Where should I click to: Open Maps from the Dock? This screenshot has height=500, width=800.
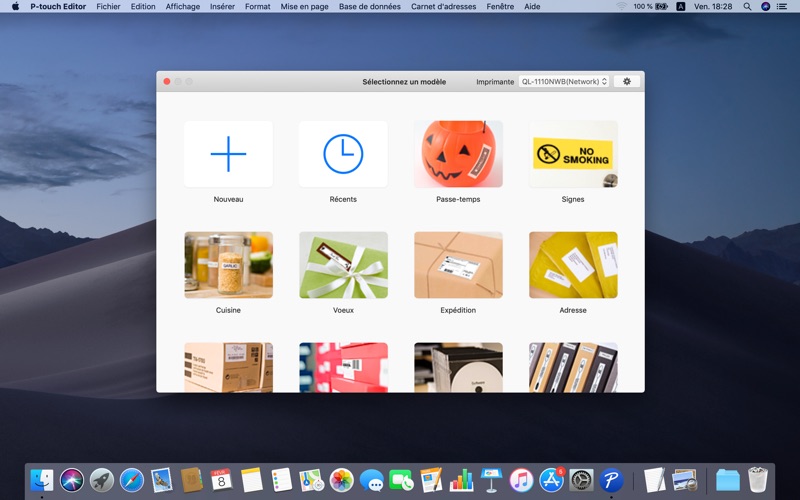[x=311, y=480]
